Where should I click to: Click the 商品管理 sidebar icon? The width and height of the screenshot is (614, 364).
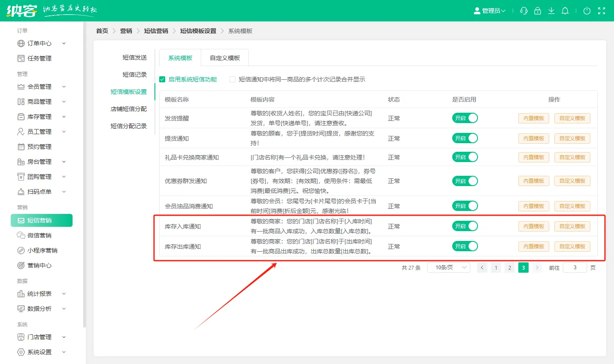coord(21,102)
